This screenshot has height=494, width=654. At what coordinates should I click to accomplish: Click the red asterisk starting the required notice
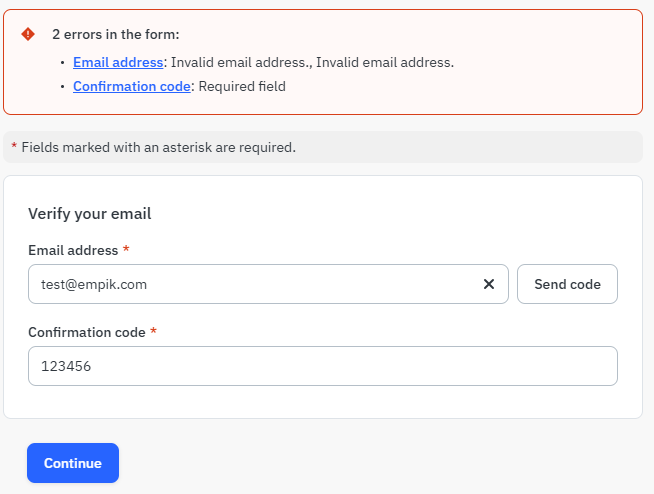(x=14, y=147)
